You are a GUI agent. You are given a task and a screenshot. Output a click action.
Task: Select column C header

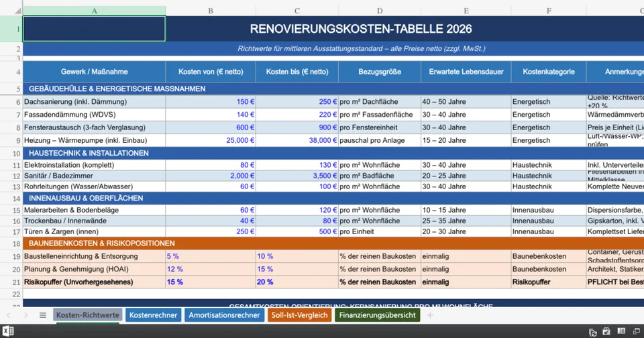tap(297, 11)
